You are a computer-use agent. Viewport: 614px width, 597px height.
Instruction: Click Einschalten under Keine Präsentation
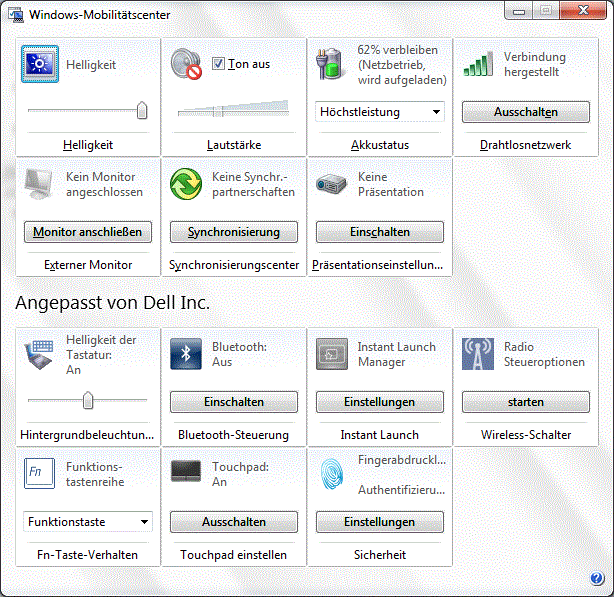380,232
